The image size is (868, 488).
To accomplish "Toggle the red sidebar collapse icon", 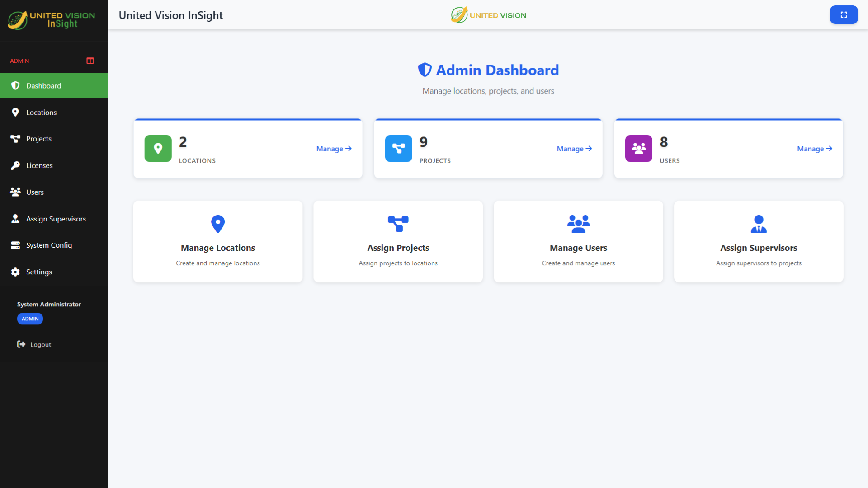I will (x=90, y=61).
